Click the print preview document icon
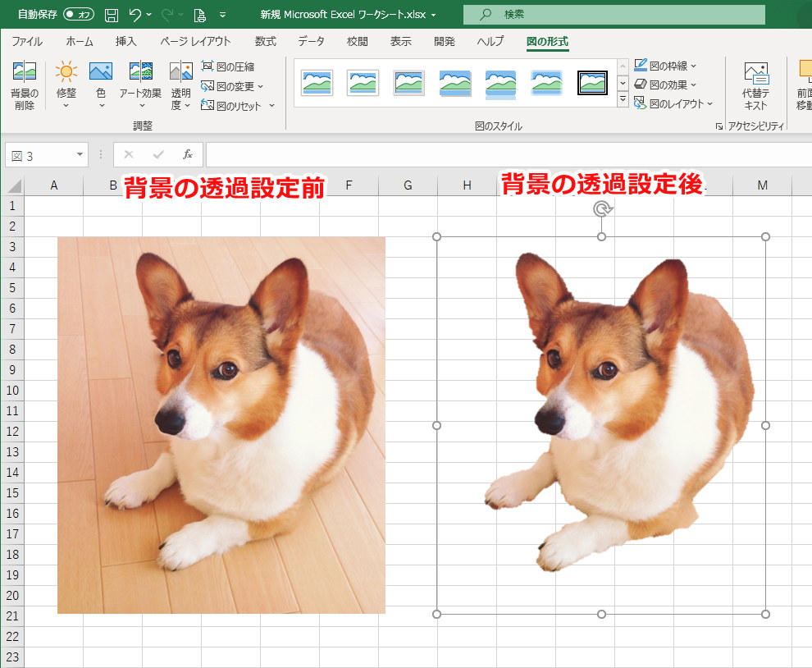Image resolution: width=812 pixels, height=668 pixels. (200, 15)
